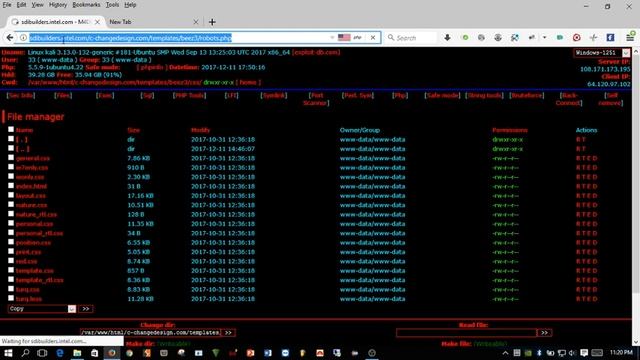Switch to the New Tab tab

(150, 22)
